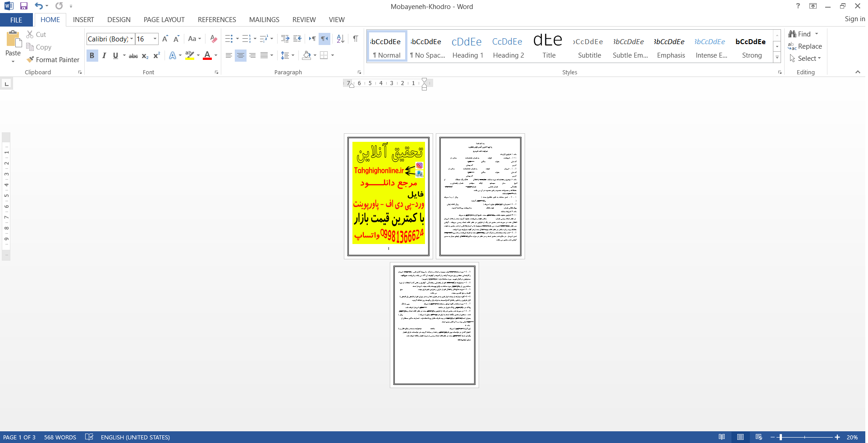Switch to Web Layout view
The image size is (868, 443).
[759, 437]
